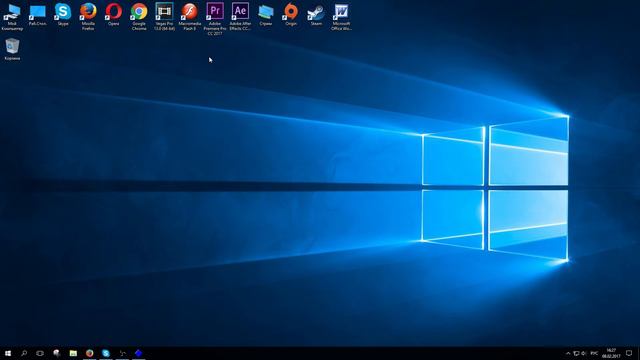Open taskbar search magnifier

24,353
